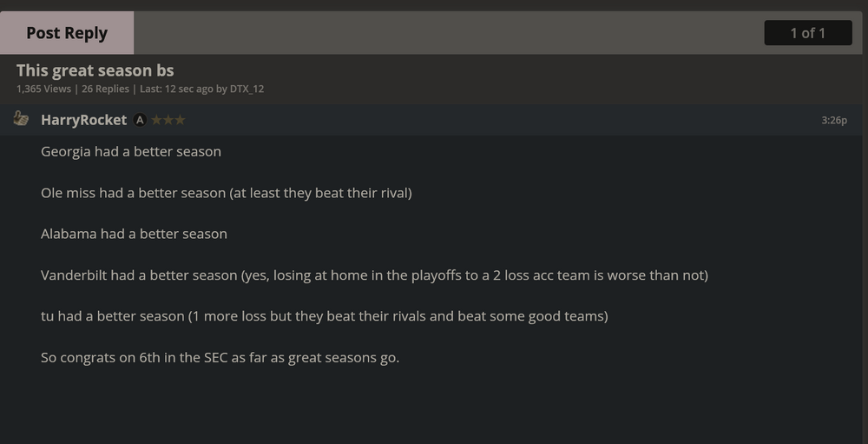868x444 pixels.
Task: Click the thumbs-up icon beside HarryRocket
Action: (x=22, y=119)
